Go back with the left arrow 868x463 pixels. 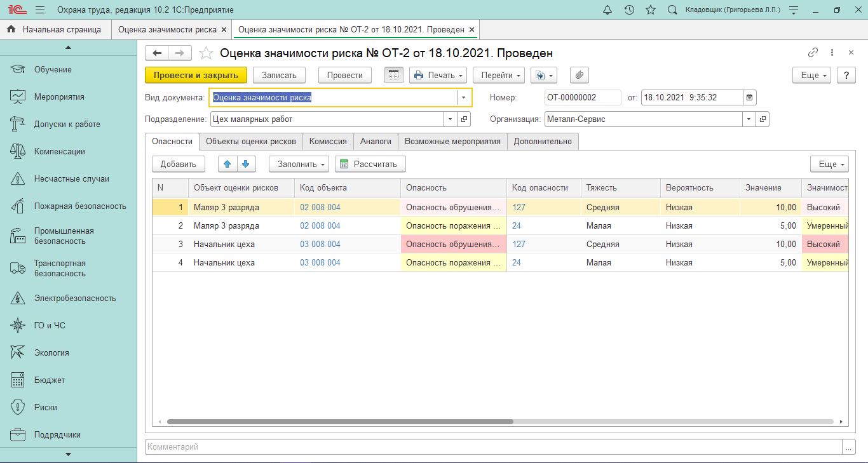157,53
